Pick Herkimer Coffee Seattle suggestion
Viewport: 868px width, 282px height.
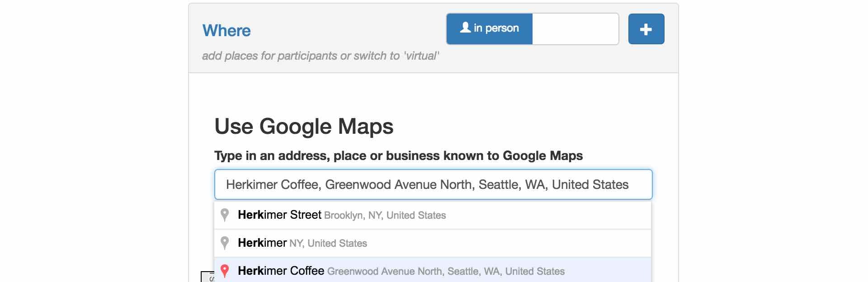pos(433,270)
